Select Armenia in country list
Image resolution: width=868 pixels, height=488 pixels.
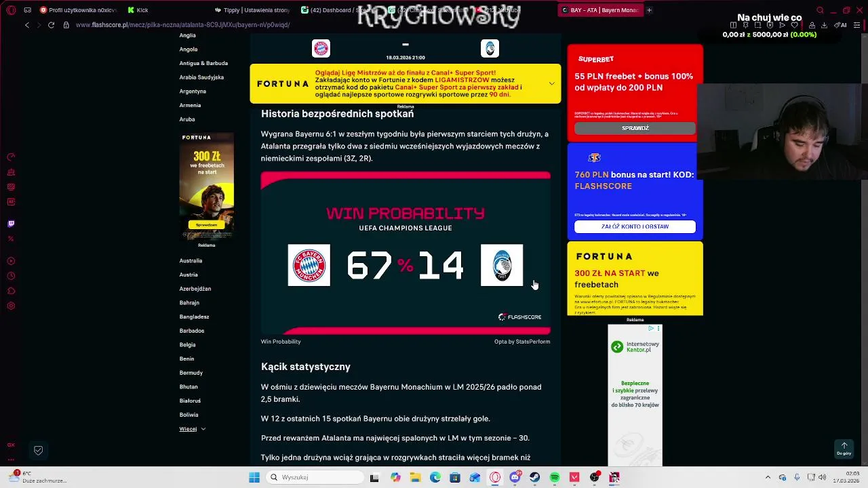pyautogui.click(x=190, y=105)
